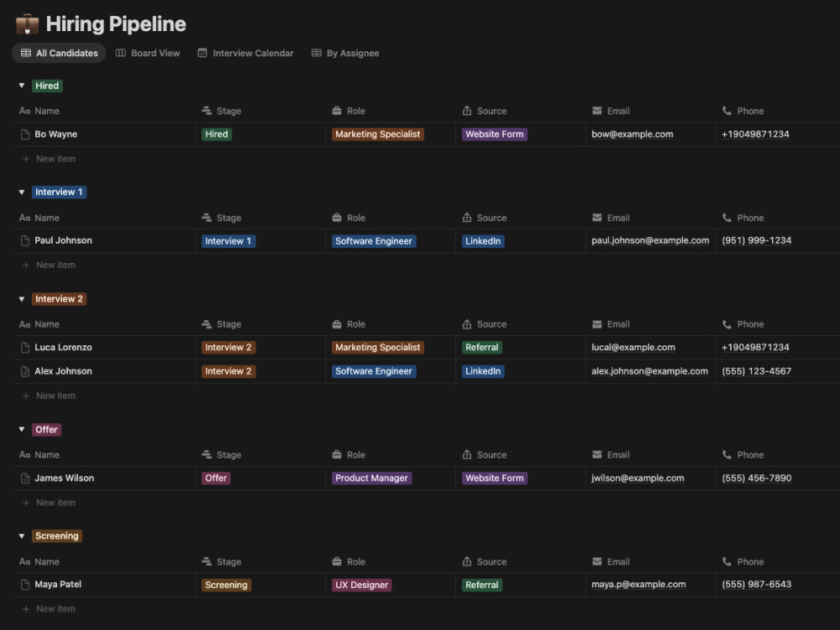840x630 pixels.
Task: Click page icon next to Alex Johnson
Action: pos(25,371)
